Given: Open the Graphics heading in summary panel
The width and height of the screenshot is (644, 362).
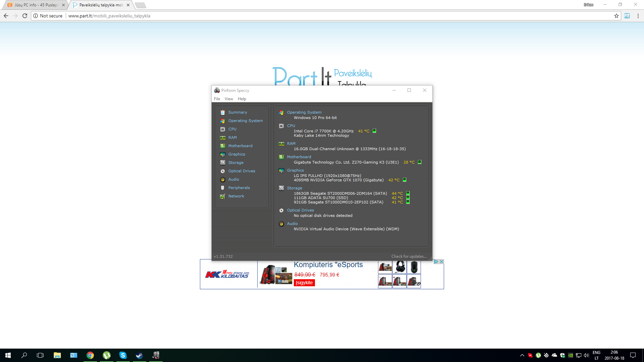Looking at the screenshot, I should (x=295, y=170).
